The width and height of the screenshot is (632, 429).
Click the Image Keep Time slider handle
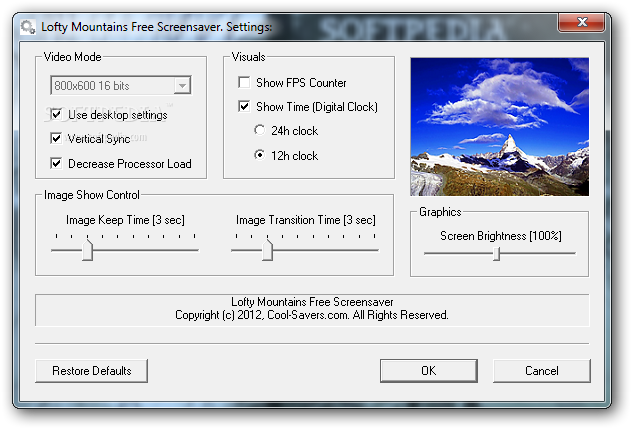point(87,250)
